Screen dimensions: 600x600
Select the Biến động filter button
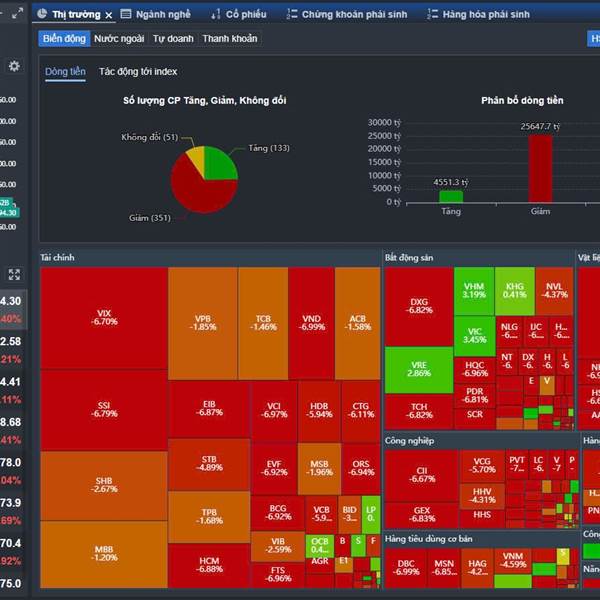point(64,39)
